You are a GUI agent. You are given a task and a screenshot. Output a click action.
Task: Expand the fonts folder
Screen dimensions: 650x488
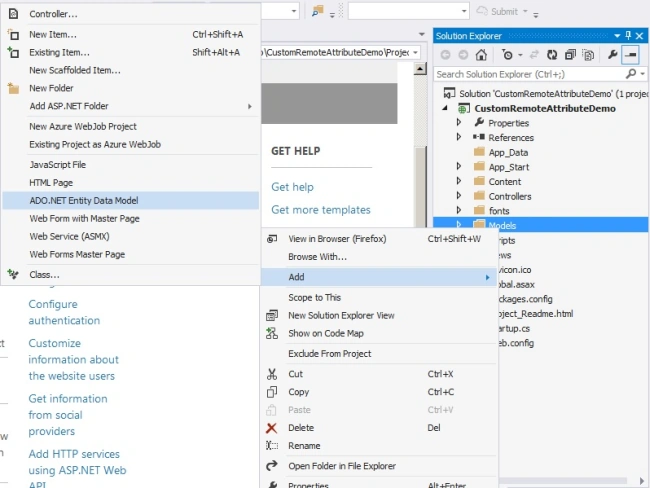click(x=458, y=210)
